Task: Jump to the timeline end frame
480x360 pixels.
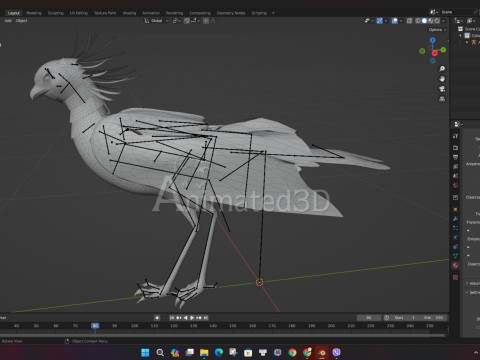Action: 206,318
